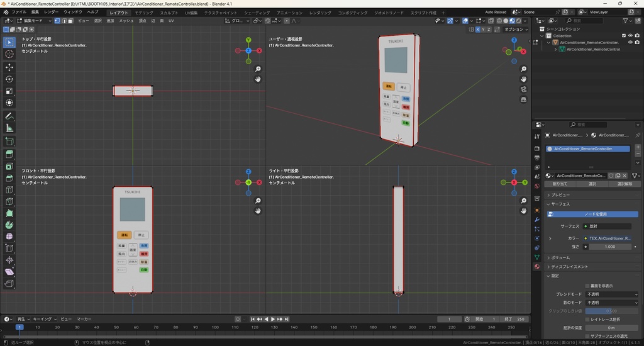The width and height of the screenshot is (644, 346).
Task: Click the zoom magnifier in front viewport
Action: 258,201
